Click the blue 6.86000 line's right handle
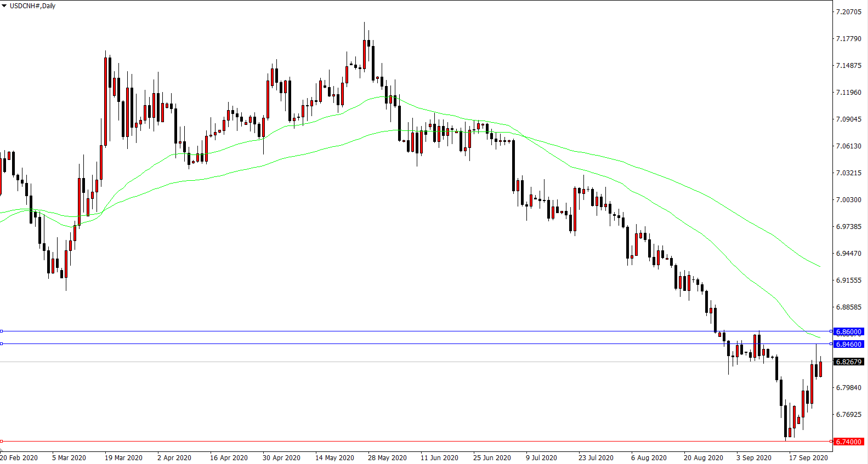Screen dimensions: 868x464 (831, 331)
